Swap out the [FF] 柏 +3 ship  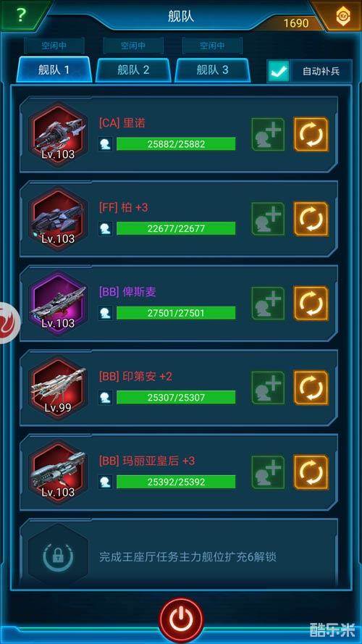click(x=311, y=219)
